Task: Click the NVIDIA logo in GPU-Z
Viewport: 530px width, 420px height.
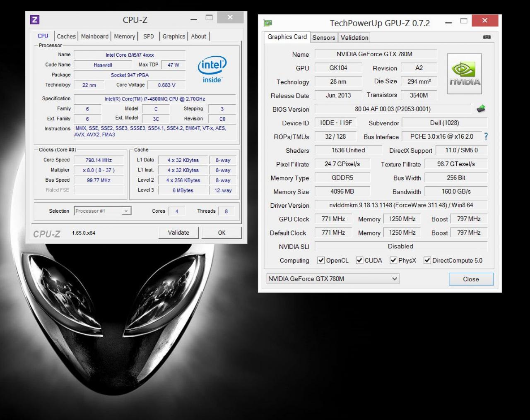Action: pyautogui.click(x=464, y=74)
